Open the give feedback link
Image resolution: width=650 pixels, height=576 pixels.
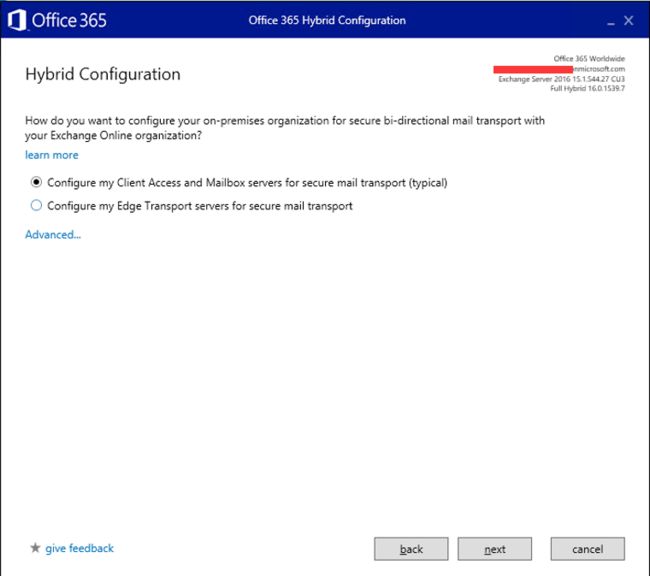[x=79, y=548]
